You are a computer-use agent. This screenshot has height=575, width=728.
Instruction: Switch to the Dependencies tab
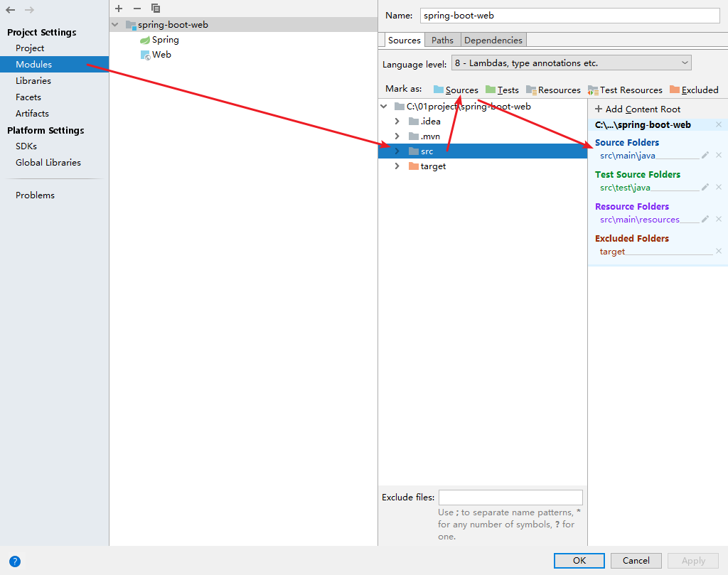493,41
